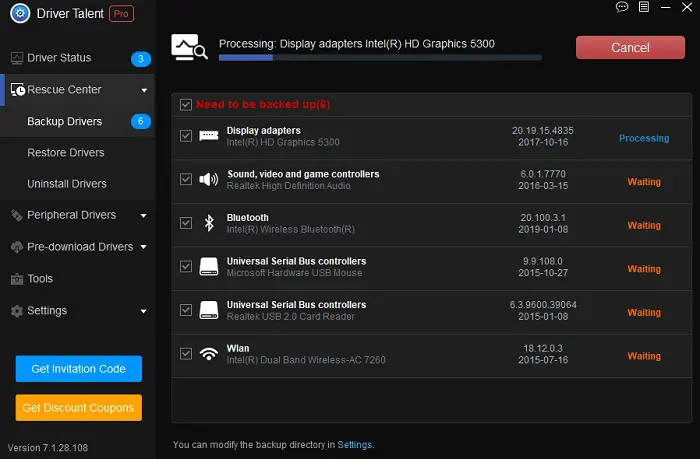Image resolution: width=700 pixels, height=459 pixels.
Task: Click the drive icon for Realtek USB 2.0 Card Reader
Action: 208,310
